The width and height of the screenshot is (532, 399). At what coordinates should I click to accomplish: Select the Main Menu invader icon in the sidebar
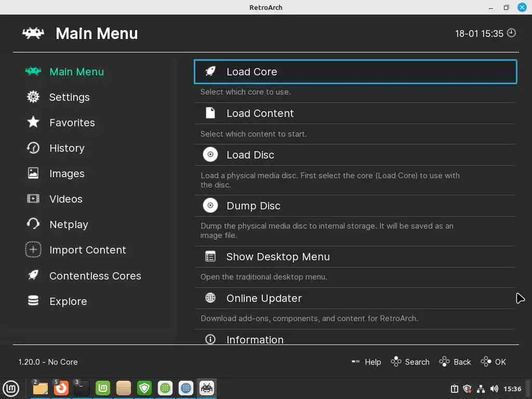pos(33,71)
